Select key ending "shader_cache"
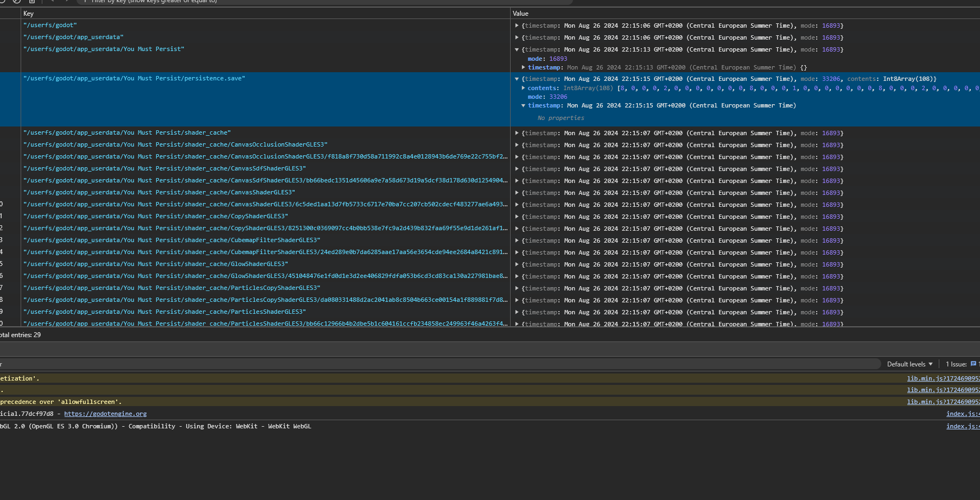 click(127, 132)
